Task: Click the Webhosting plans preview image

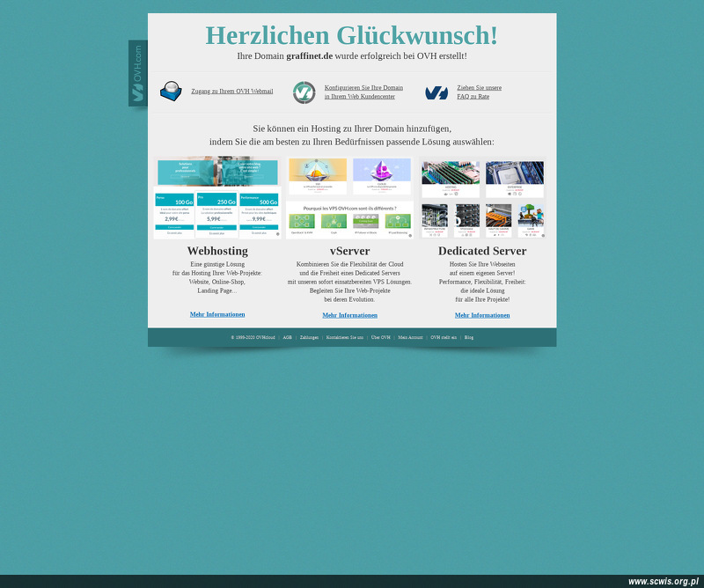Action: point(217,197)
